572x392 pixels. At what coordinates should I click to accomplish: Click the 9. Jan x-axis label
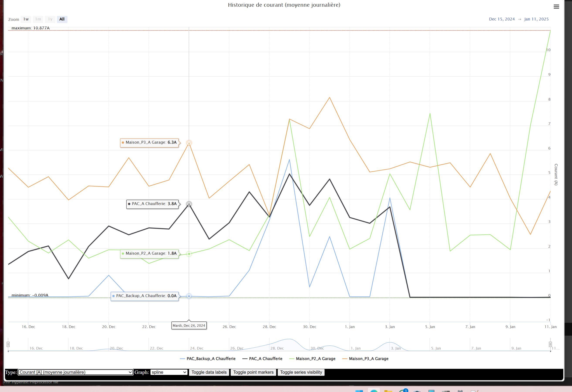click(510, 327)
